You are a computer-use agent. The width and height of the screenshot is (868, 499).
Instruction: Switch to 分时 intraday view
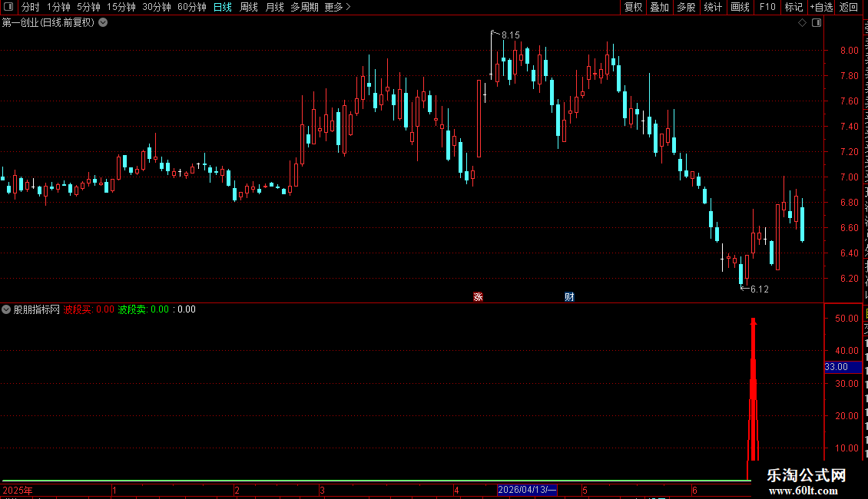tap(31, 7)
